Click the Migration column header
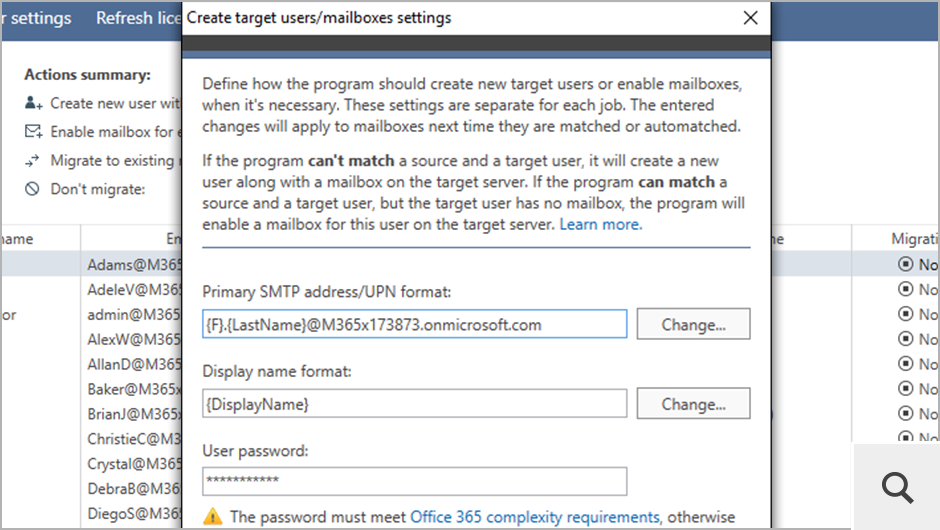 click(x=915, y=239)
